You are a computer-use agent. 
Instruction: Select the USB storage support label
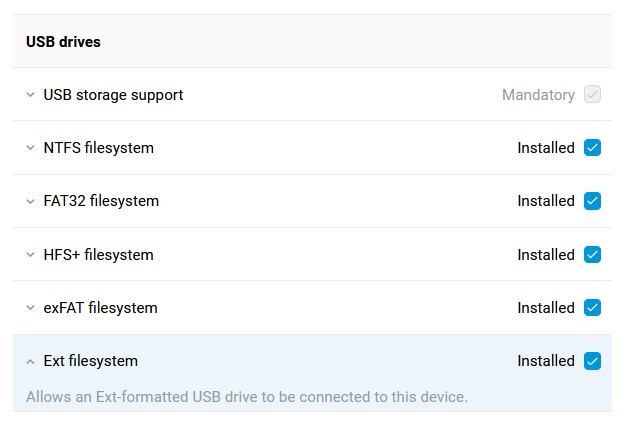coord(113,95)
